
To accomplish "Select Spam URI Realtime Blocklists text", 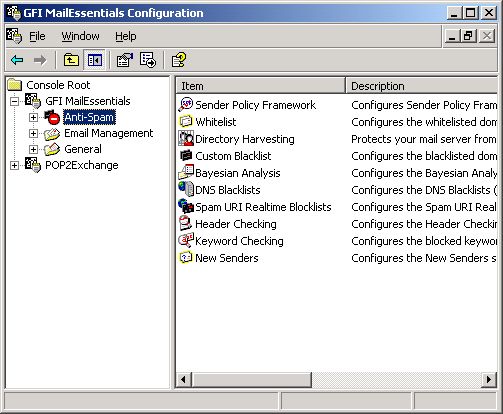I will [263, 207].
